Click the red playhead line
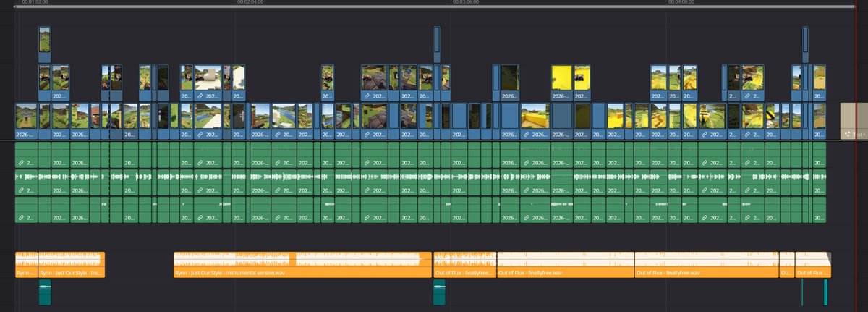 pyautogui.click(x=856, y=156)
